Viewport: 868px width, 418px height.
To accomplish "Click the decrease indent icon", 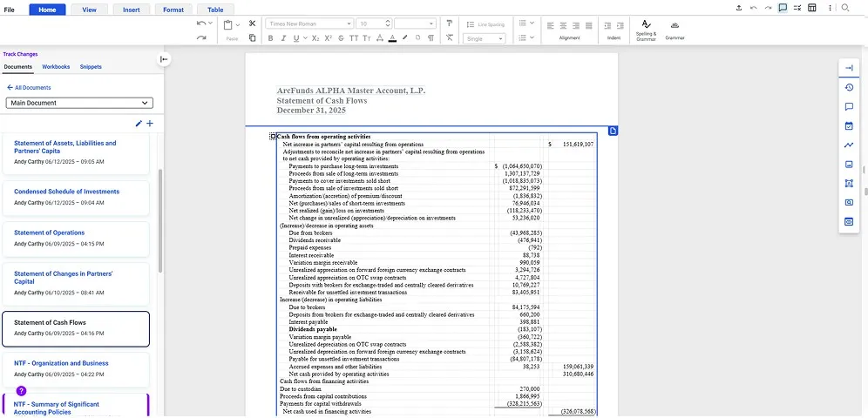I will tap(607, 25).
